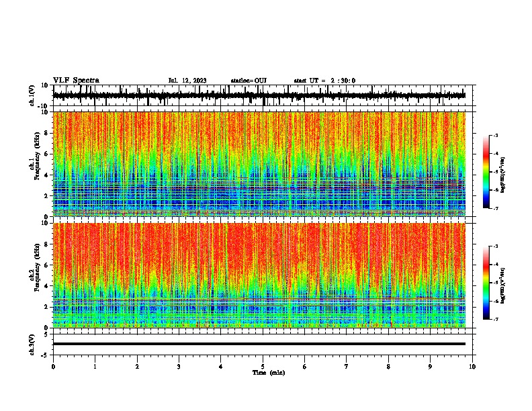Viewport: 532px width, 411px height.
Task: Click the last time axis tick label "10"
Action: point(472,367)
